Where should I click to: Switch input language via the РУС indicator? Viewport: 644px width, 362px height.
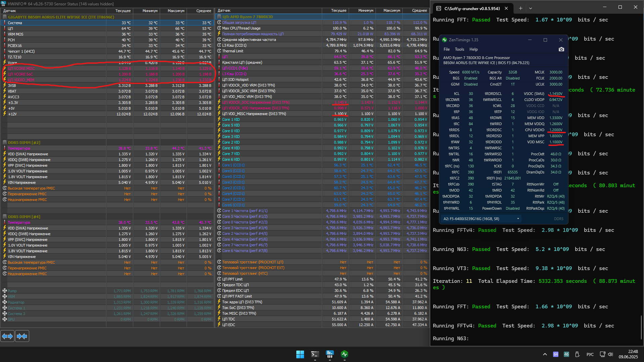click(x=590, y=354)
